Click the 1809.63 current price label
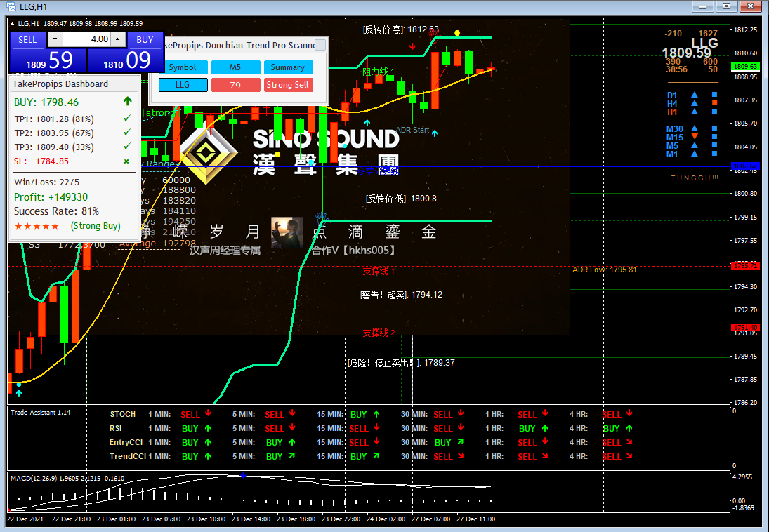 point(745,66)
